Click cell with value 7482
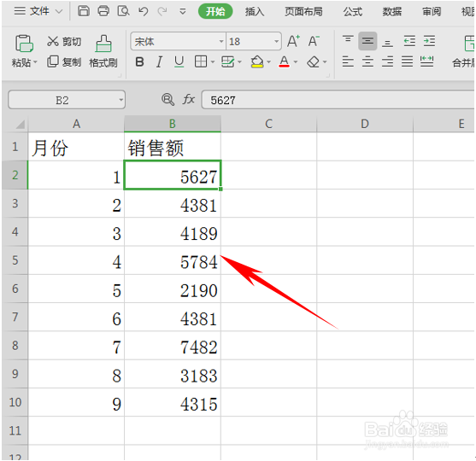Viewport: 476px width, 461px height. pyautogui.click(x=173, y=346)
